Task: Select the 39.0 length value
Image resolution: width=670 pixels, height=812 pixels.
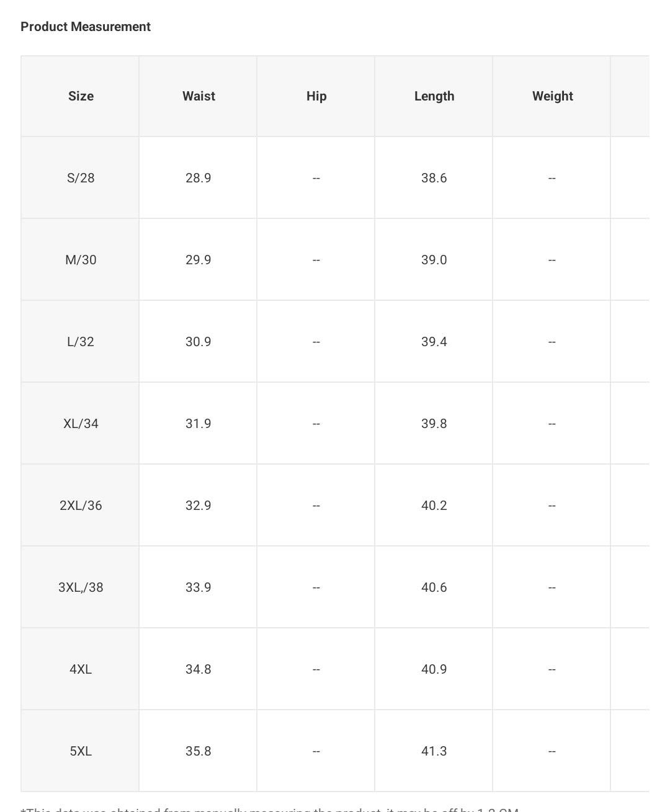Action: (x=434, y=260)
